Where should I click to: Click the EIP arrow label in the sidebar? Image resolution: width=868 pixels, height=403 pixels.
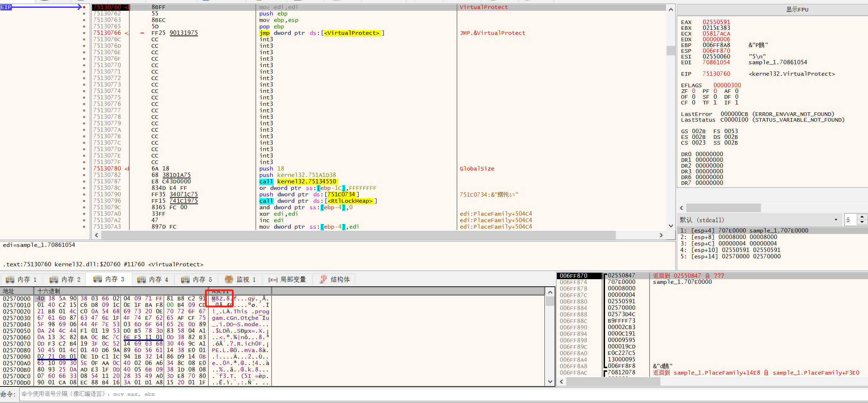pyautogui.click(x=6, y=7)
